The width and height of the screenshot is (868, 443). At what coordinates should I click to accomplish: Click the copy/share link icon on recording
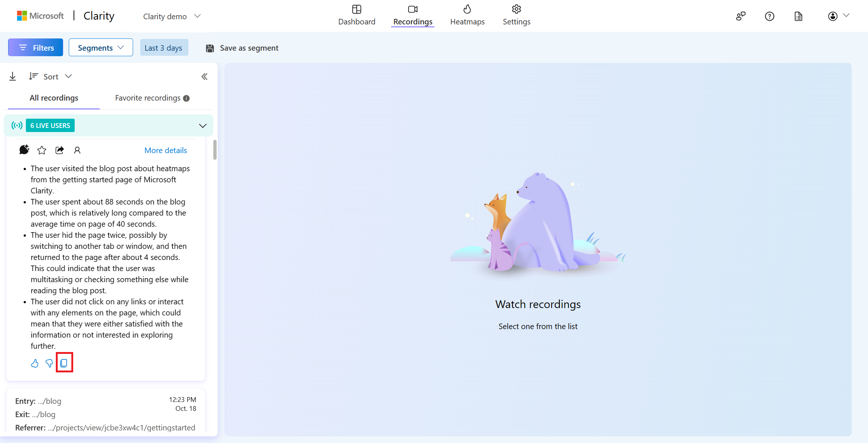click(60, 150)
